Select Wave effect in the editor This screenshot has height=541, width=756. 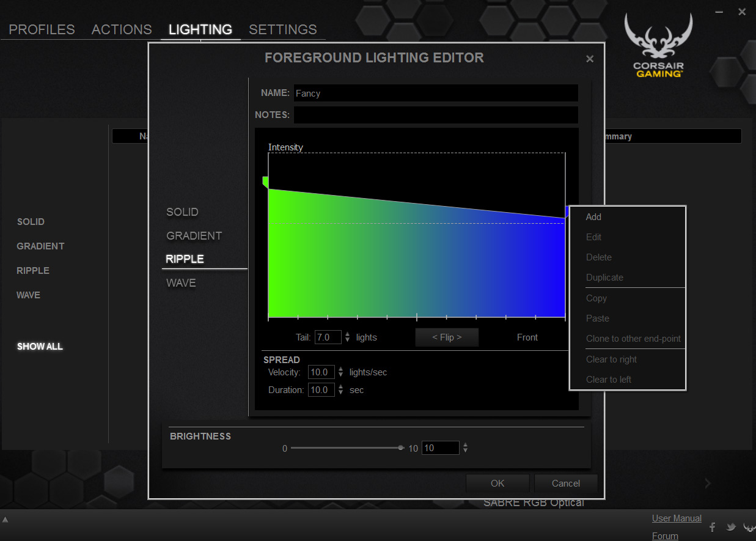pyautogui.click(x=181, y=283)
